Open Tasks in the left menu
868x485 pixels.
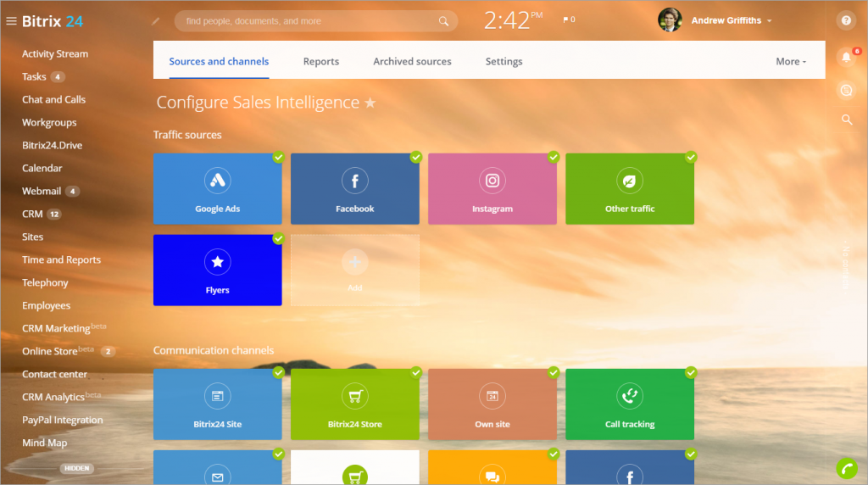pyautogui.click(x=34, y=76)
